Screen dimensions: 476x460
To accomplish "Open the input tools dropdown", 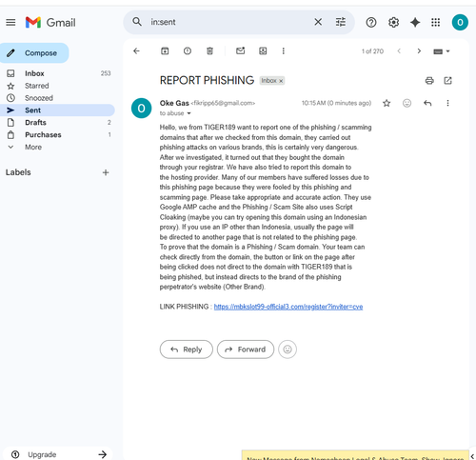I will pos(442,51).
